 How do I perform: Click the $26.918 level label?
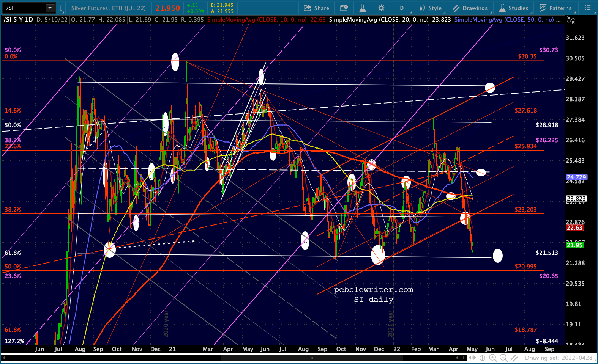[547, 125]
